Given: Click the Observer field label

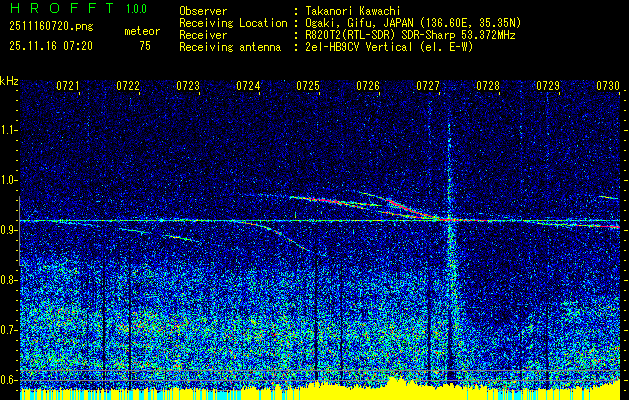Looking at the screenshot, I should coord(203,11).
